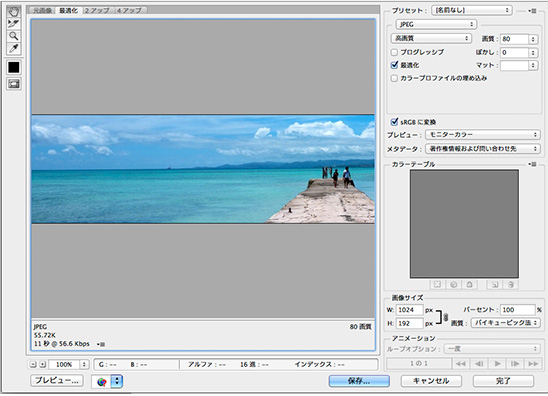The image size is (548, 396).
Task: Click the キャンセル button
Action: click(431, 381)
